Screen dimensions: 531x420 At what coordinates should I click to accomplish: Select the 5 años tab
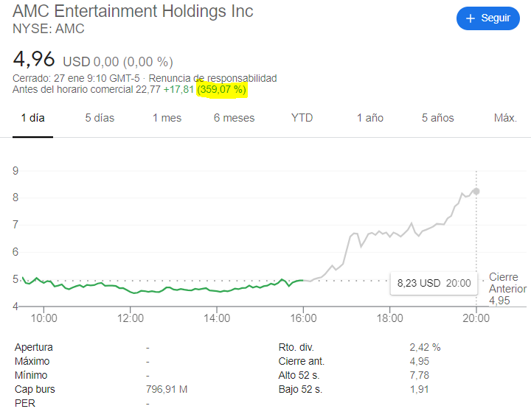(437, 118)
